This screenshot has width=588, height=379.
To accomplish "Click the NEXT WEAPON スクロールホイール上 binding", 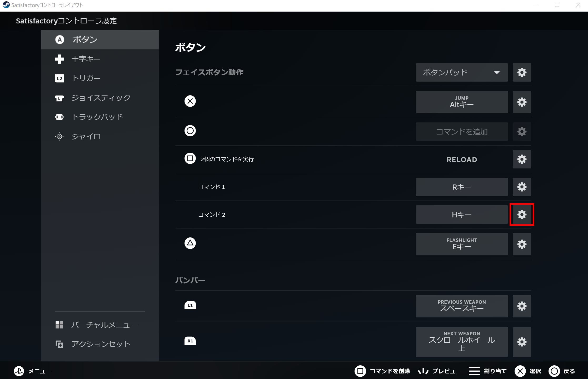I will pyautogui.click(x=462, y=342).
